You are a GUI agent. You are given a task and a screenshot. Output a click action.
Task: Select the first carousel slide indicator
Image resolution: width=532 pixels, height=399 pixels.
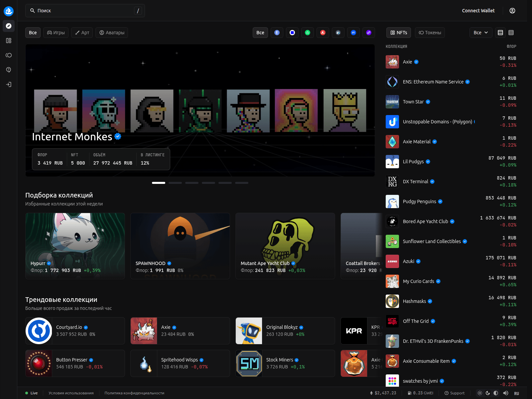[159, 183]
